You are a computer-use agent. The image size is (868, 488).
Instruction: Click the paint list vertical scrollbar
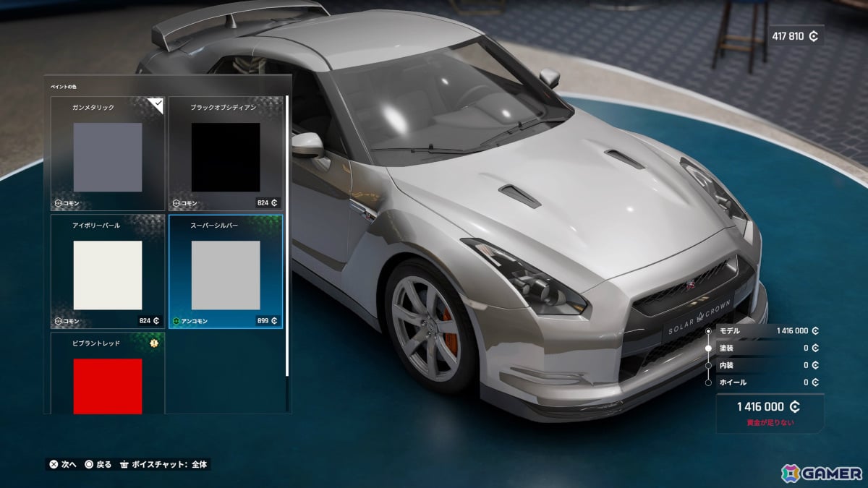click(288, 236)
